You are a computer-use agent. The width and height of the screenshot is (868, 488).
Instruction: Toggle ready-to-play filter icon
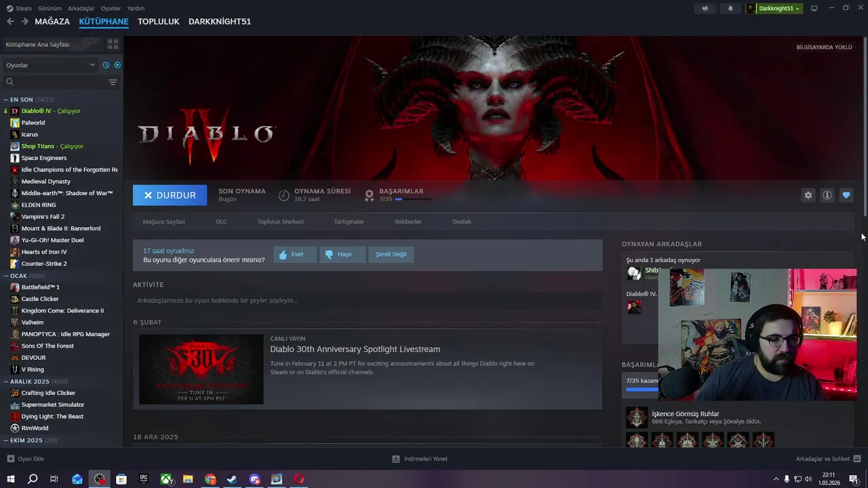[x=117, y=65]
